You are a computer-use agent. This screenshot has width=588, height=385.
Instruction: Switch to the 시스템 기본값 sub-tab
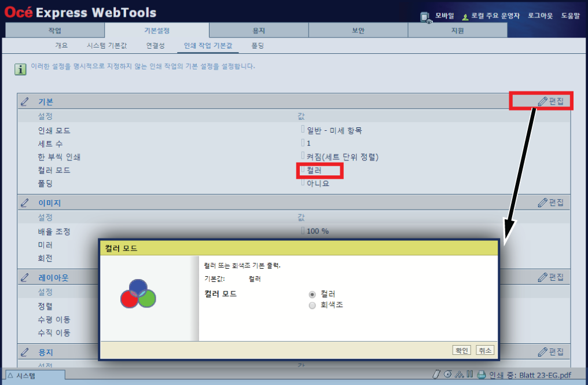click(x=107, y=45)
